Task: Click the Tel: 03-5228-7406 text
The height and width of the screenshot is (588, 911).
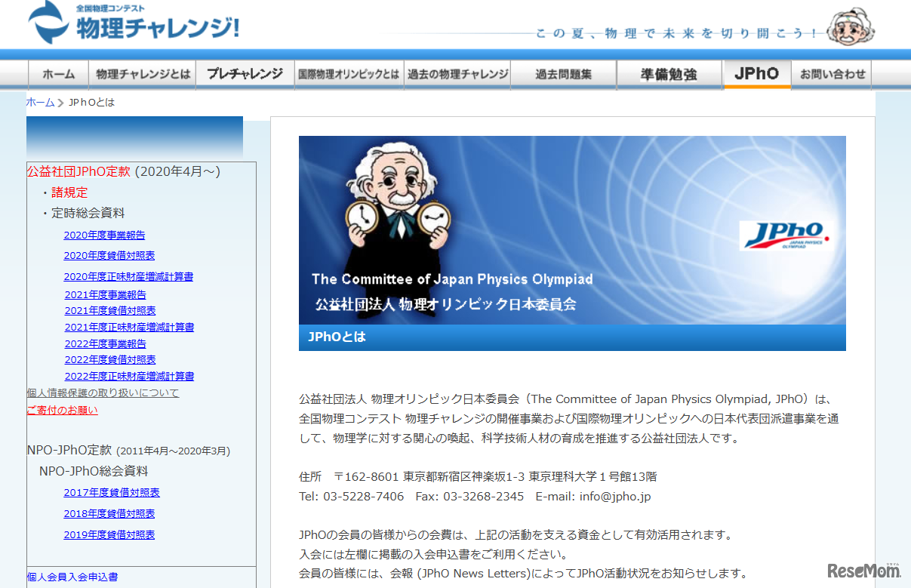Action: coord(352,497)
